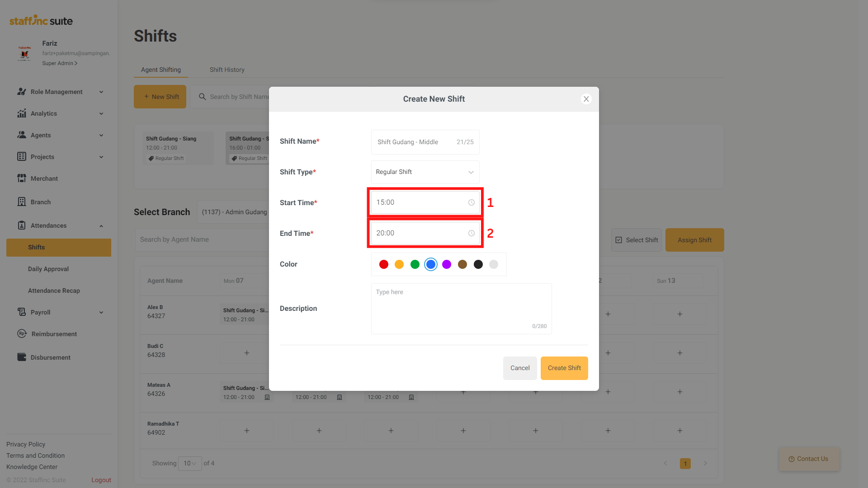Expand Agents menu chevron

tap(101, 135)
